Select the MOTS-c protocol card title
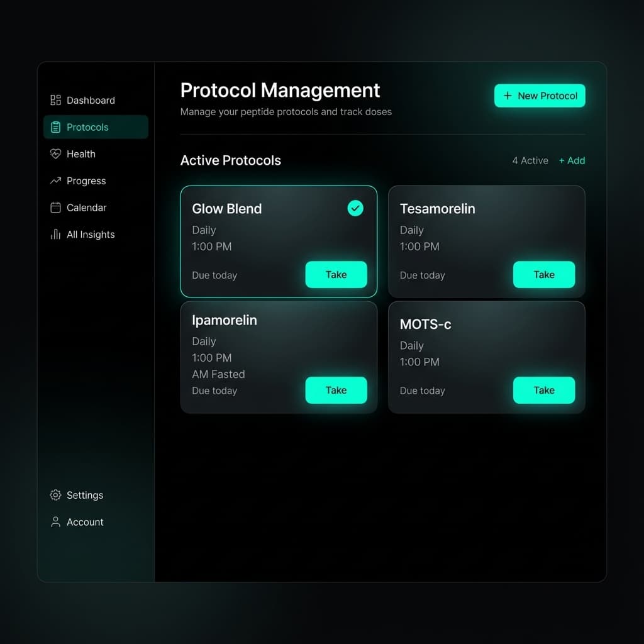The height and width of the screenshot is (644, 644). point(425,325)
